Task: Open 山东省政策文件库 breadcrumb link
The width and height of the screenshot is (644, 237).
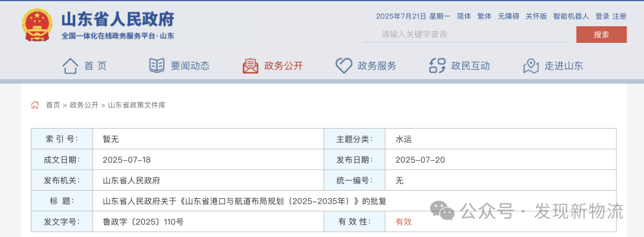Action: click(137, 105)
